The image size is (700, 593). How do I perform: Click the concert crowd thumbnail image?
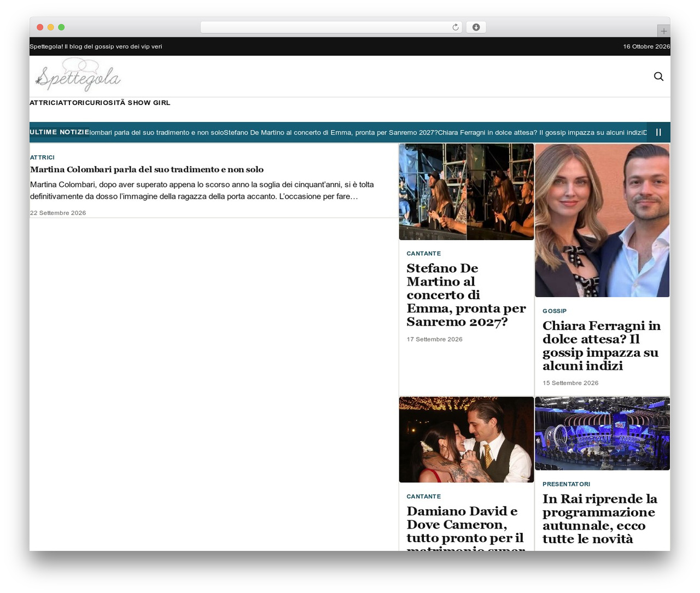pyautogui.click(x=466, y=191)
